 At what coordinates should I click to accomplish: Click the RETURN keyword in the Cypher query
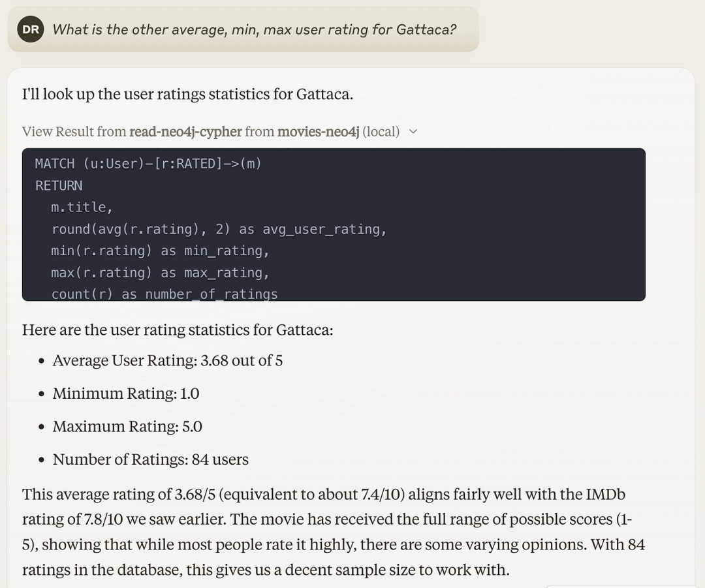click(59, 185)
